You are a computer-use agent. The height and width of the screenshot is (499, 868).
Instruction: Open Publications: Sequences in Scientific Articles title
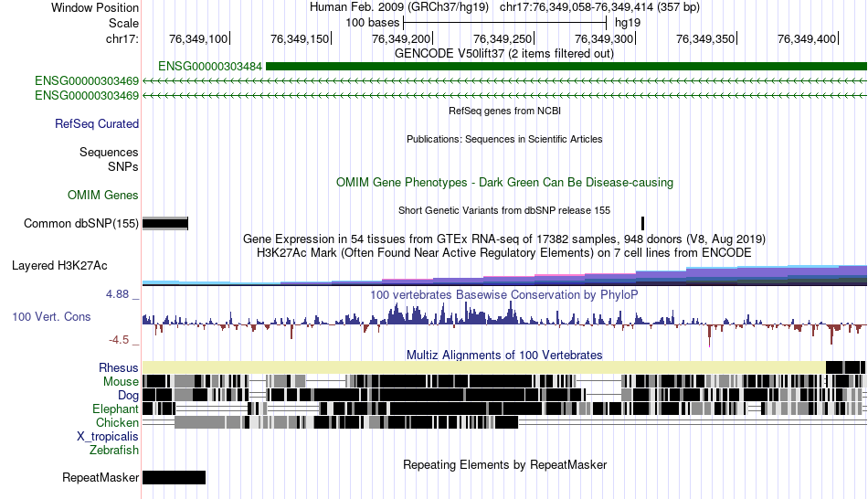(x=504, y=139)
